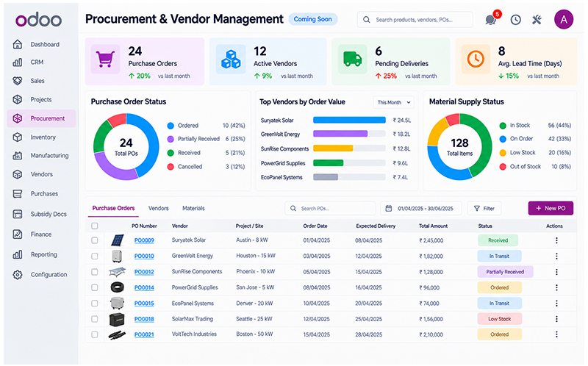The width and height of the screenshot is (588, 366).
Task: Click the Partially Received status badge in table
Action: click(505, 272)
